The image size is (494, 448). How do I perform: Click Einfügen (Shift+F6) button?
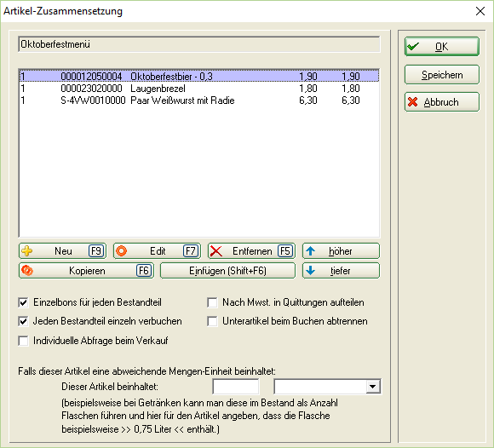click(227, 271)
